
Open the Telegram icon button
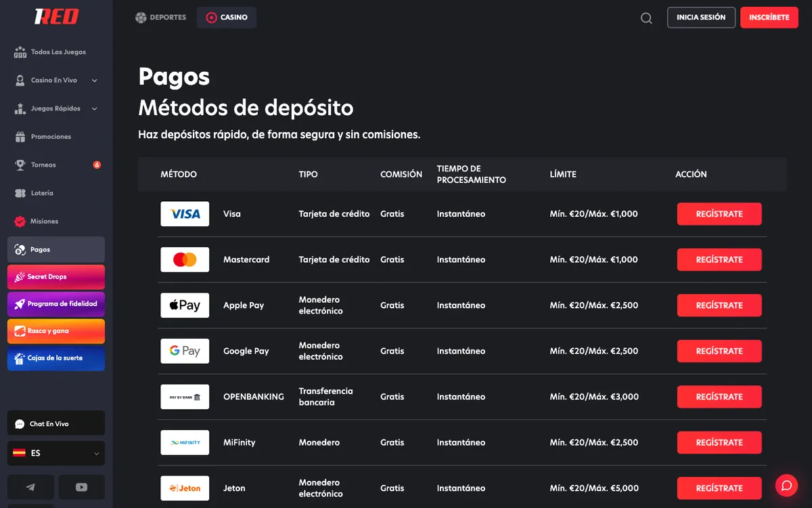coord(30,487)
